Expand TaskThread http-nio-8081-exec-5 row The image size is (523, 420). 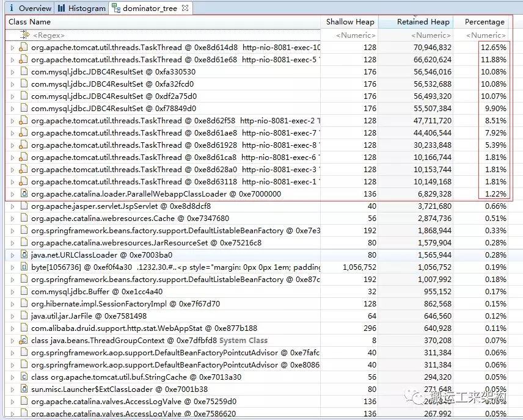(12, 60)
